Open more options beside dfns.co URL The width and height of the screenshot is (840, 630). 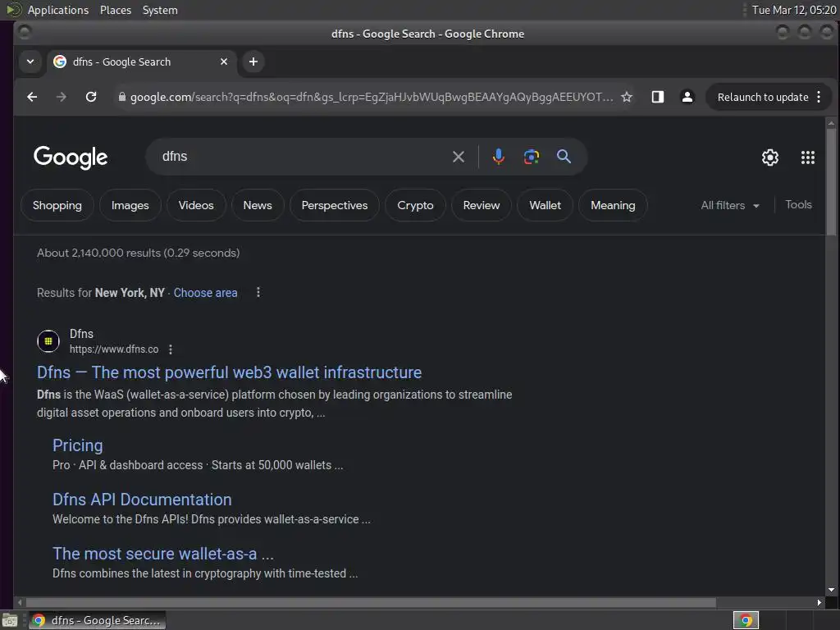(x=171, y=349)
